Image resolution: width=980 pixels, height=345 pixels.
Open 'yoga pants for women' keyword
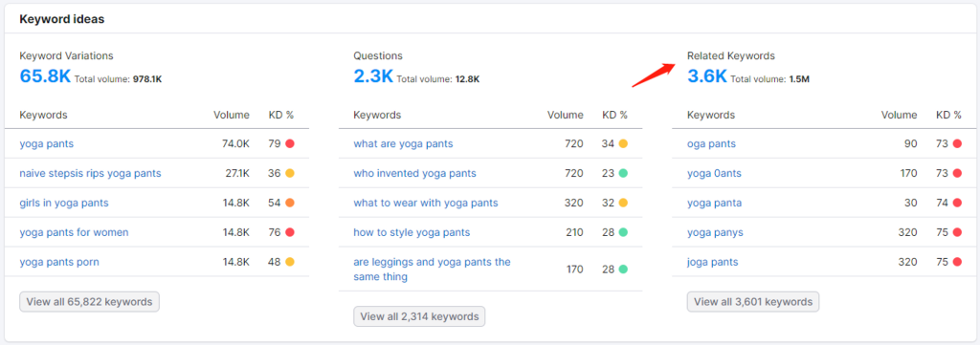(74, 232)
